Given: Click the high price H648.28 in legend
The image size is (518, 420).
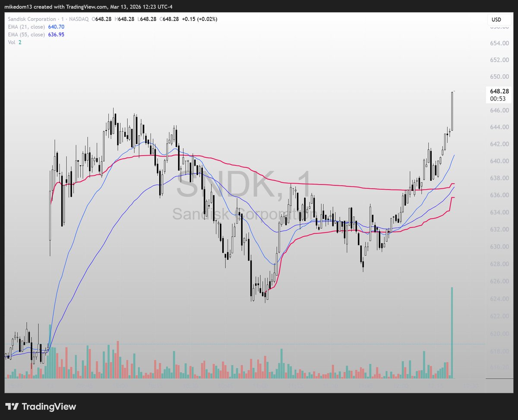Looking at the screenshot, I should click(125, 19).
